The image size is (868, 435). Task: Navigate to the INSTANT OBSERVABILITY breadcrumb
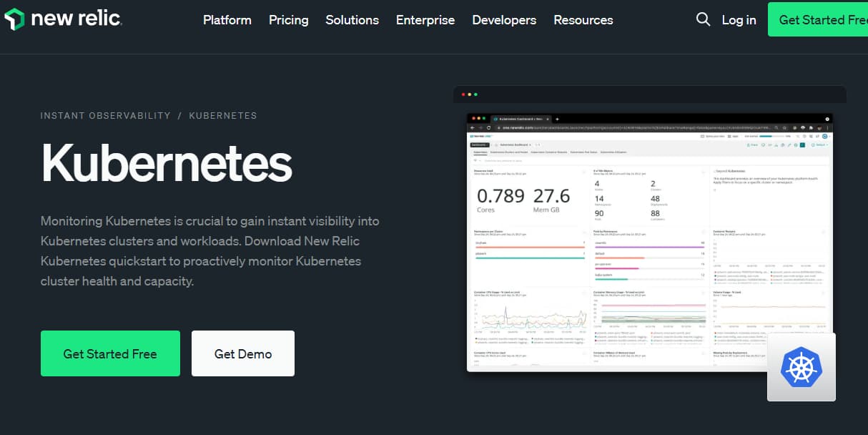point(105,115)
